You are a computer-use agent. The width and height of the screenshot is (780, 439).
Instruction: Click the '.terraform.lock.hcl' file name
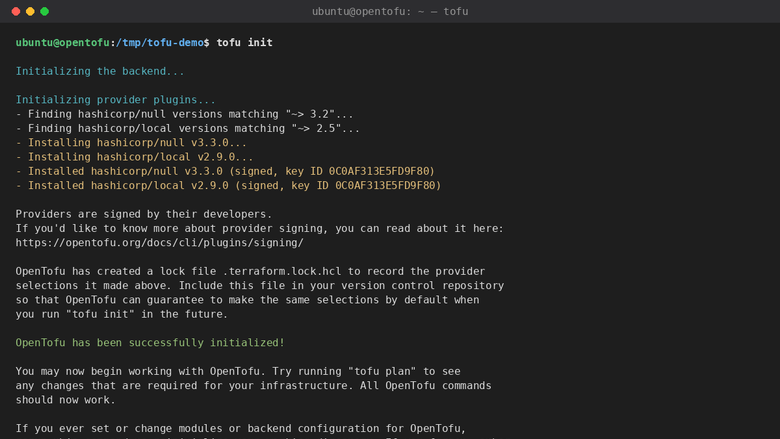[x=282, y=271]
